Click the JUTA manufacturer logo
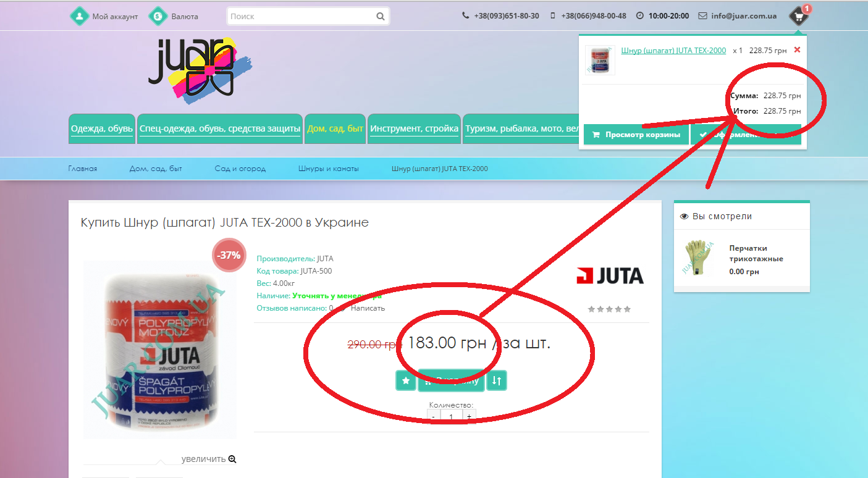868x478 pixels. (x=610, y=275)
